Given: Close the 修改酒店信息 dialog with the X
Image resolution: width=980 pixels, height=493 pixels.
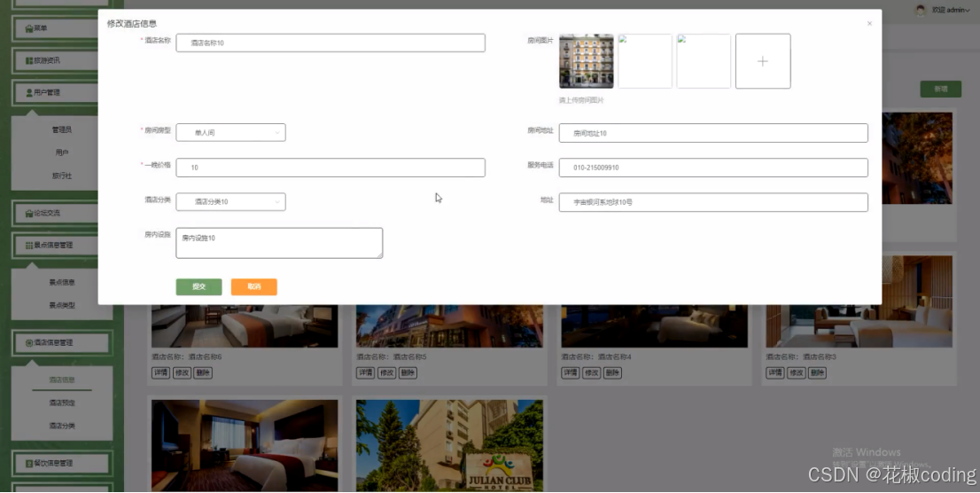Looking at the screenshot, I should click(869, 24).
